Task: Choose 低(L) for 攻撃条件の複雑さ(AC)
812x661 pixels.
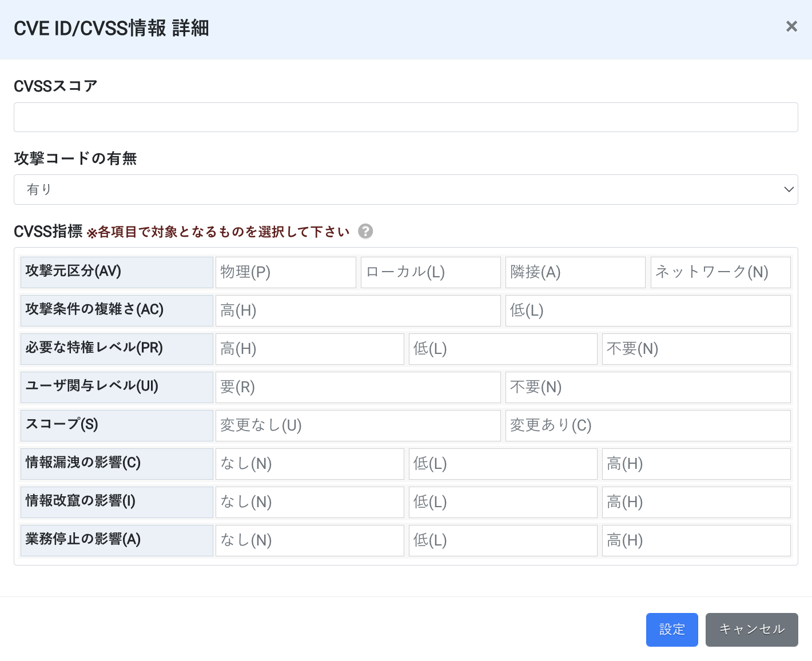Action: pyautogui.click(x=648, y=310)
